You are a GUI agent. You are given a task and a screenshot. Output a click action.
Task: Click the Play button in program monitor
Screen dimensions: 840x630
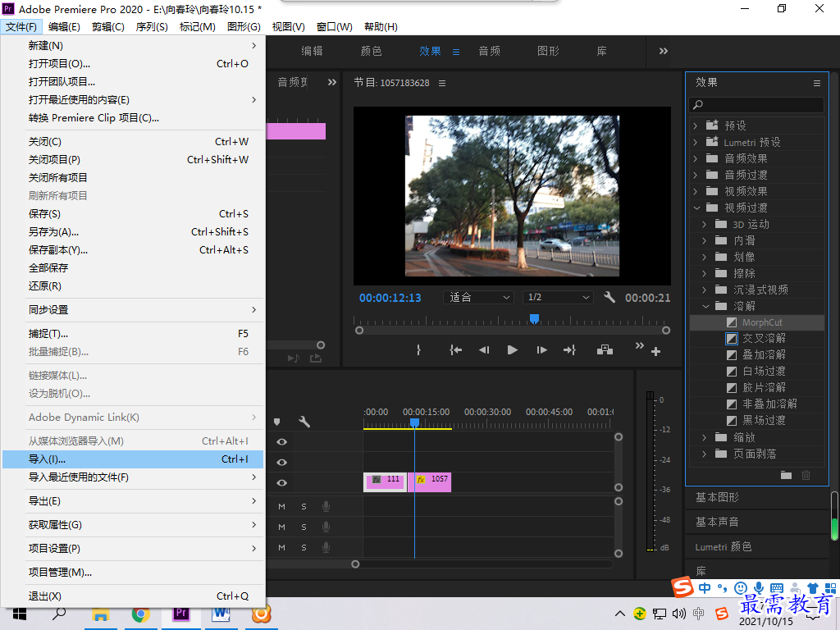point(512,349)
